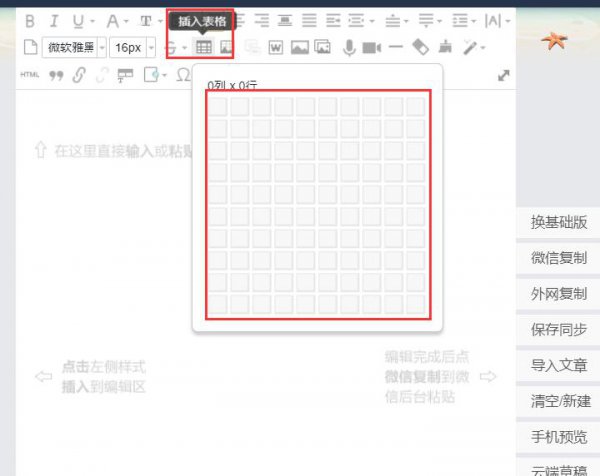Click the eraser clear-format icon
600x476 pixels.
pos(420,47)
